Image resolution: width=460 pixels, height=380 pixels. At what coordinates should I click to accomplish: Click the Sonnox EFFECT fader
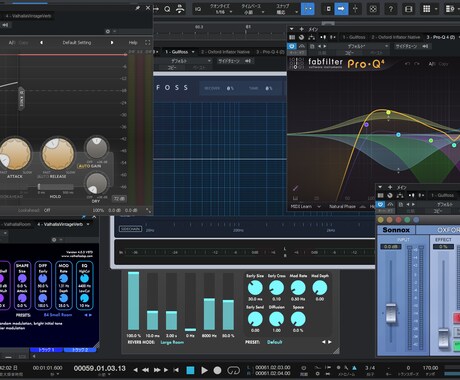(x=443, y=338)
